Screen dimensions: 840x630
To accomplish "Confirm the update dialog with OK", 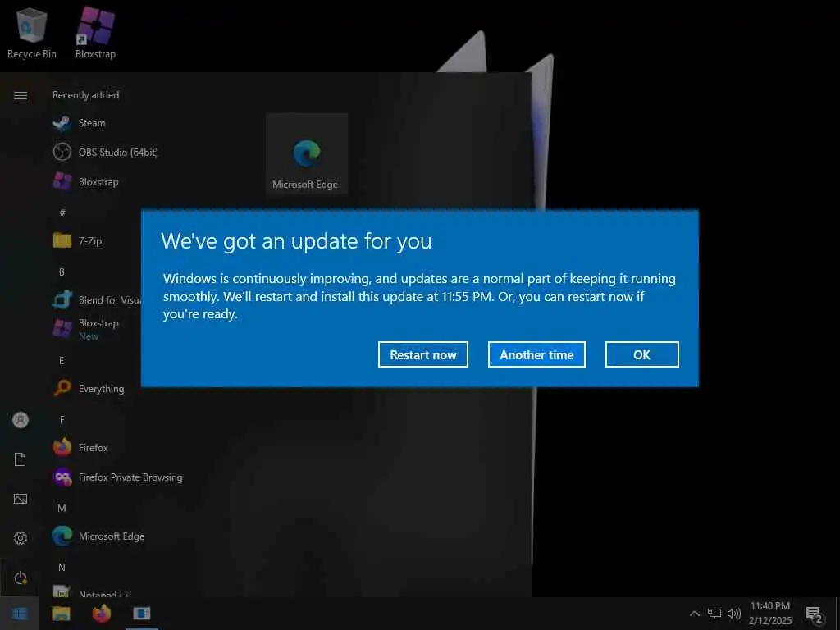I will [x=641, y=354].
